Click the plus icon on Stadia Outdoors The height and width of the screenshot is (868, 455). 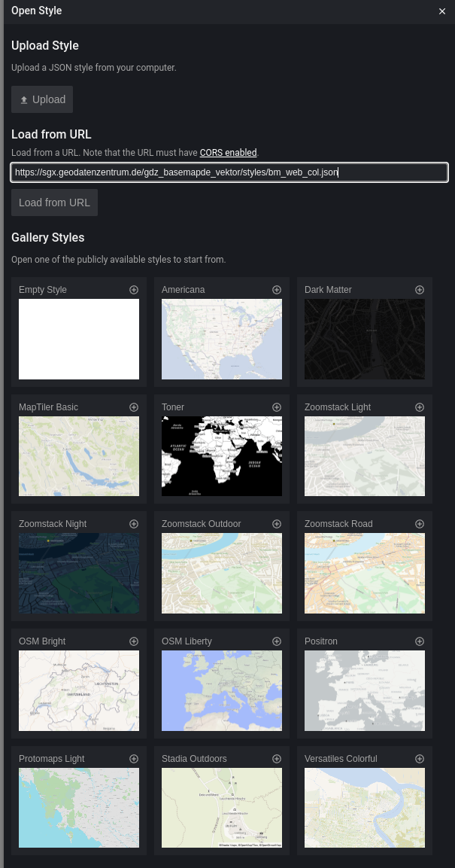(277, 759)
